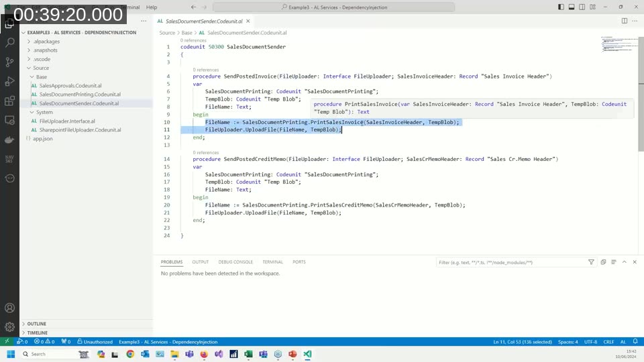Collapse the Source folder

click(x=41, y=68)
